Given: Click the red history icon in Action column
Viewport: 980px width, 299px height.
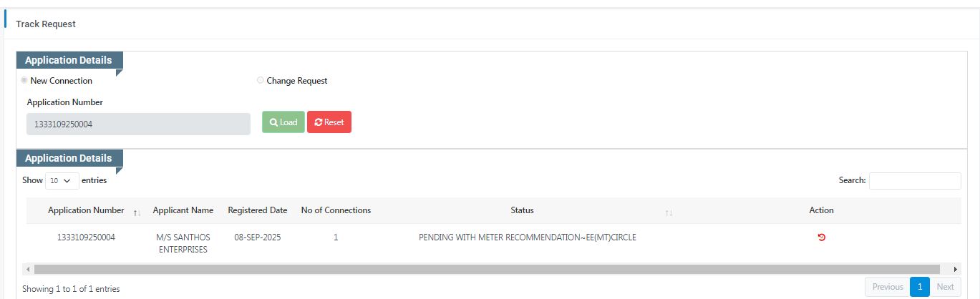Looking at the screenshot, I should [821, 237].
